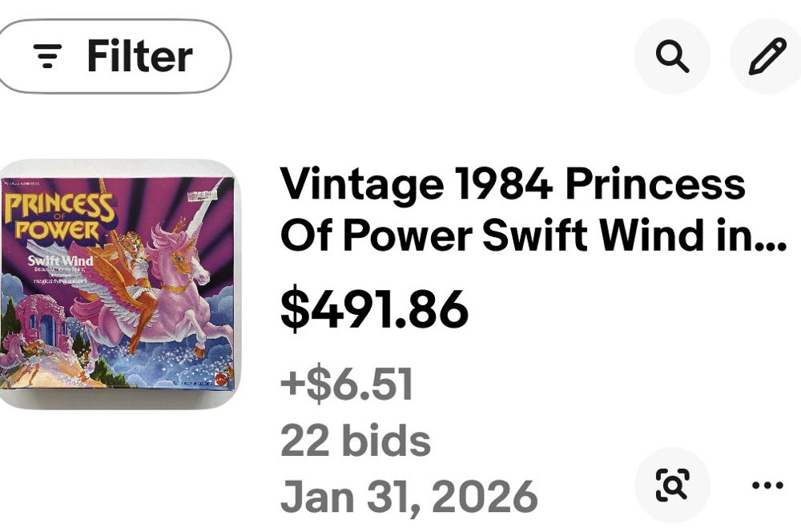Click the $491.86 sold price
801x532 pixels.
[374, 309]
